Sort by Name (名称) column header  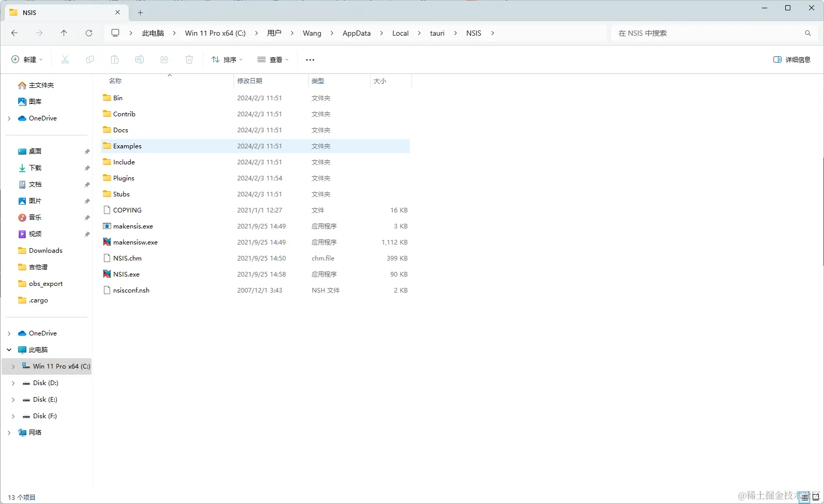(115, 81)
